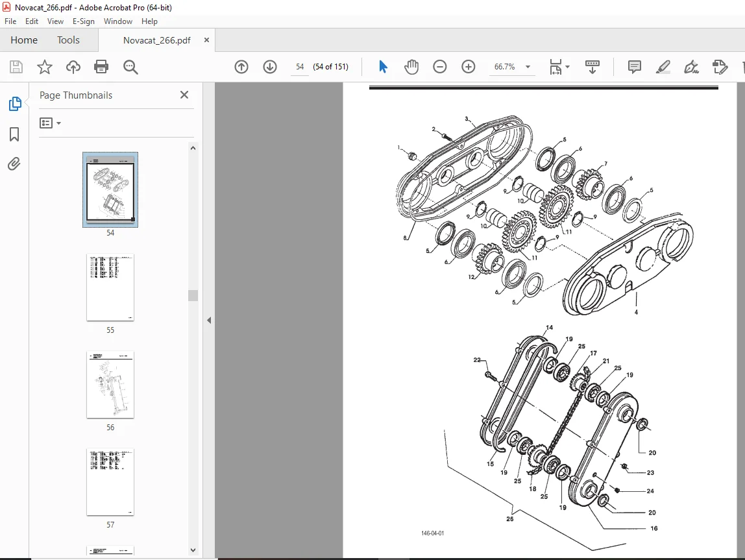Click the Save file icon
The image size is (745, 560).
tap(16, 67)
